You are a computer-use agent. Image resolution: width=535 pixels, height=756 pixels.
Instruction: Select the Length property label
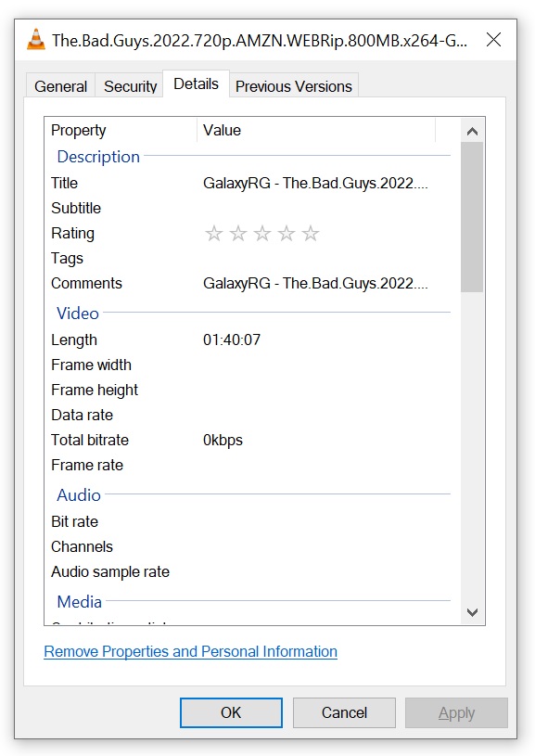coord(74,340)
